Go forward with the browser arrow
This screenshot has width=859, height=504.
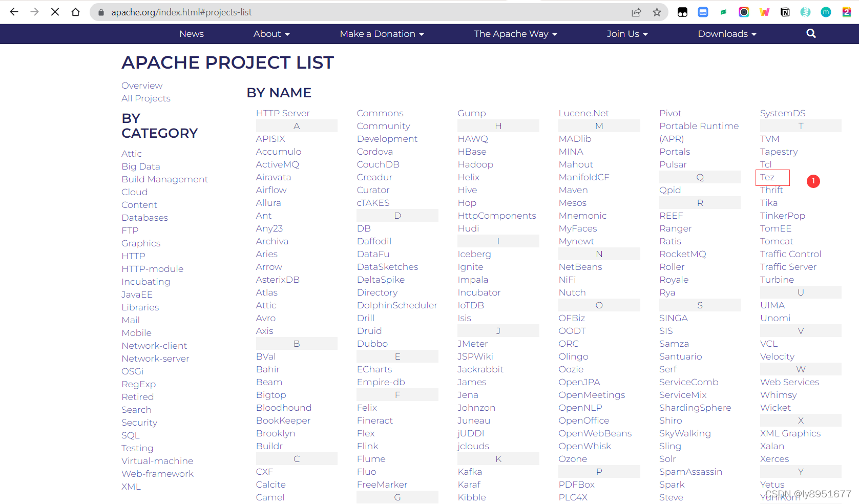34,12
